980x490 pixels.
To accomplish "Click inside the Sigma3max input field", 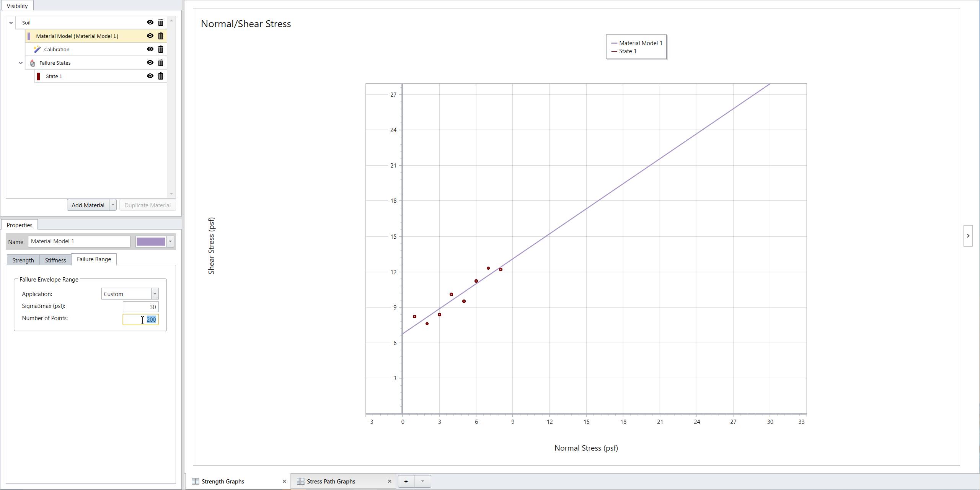I will [x=140, y=306].
